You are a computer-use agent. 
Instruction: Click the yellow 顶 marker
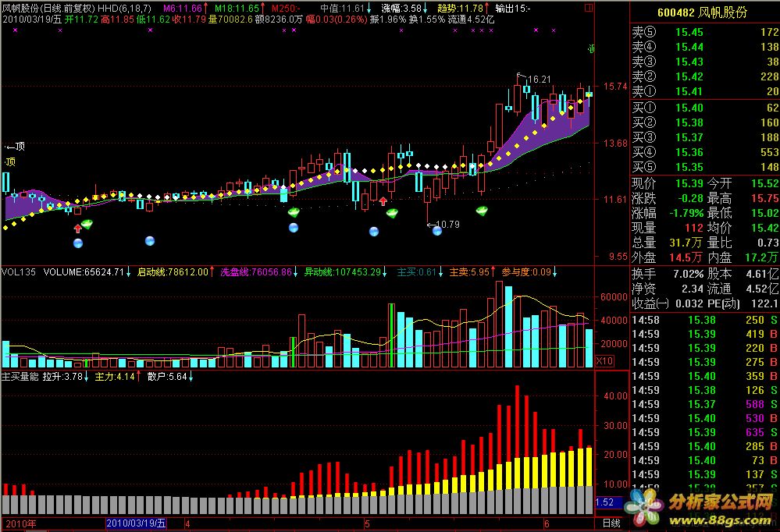10,161
